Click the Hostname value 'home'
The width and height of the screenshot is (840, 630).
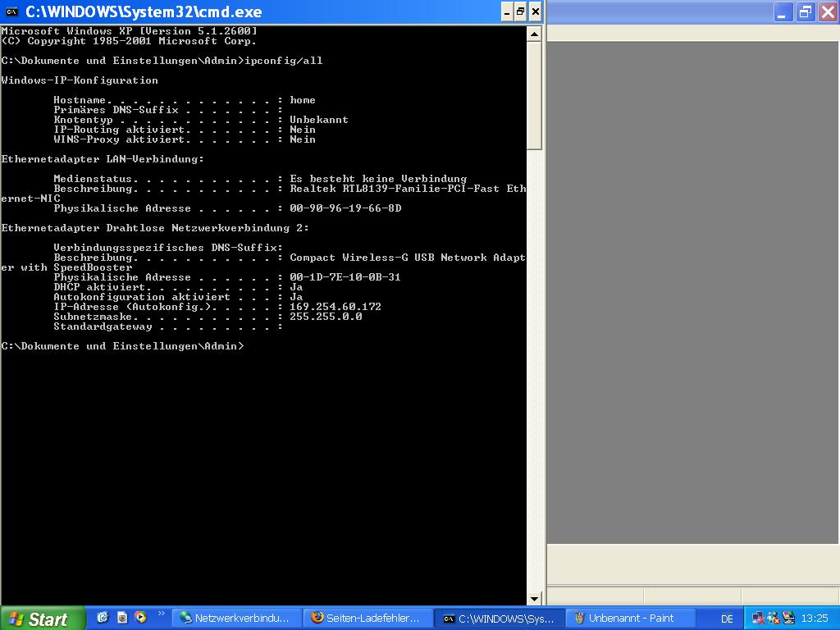[x=303, y=100]
